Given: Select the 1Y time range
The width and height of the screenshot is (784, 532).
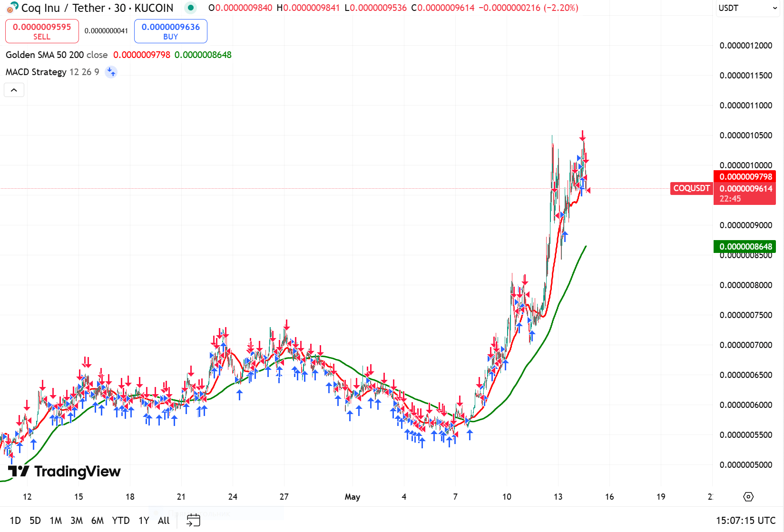Looking at the screenshot, I should pyautogui.click(x=144, y=521).
